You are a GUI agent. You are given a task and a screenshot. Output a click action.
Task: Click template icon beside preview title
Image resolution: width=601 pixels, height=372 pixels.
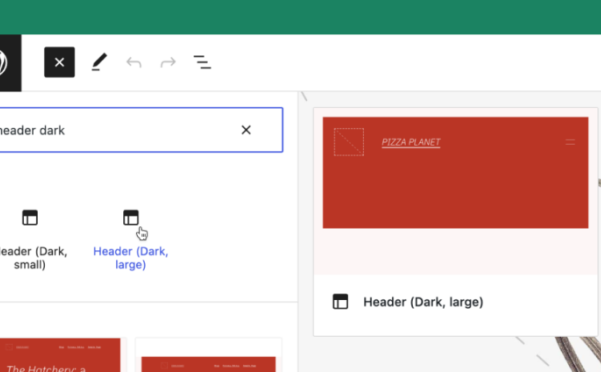click(340, 302)
